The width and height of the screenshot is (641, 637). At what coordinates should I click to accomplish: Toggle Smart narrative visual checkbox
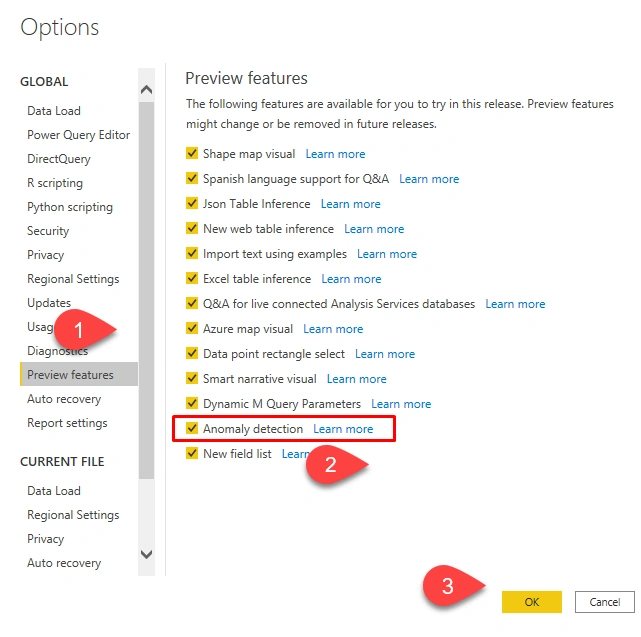click(192, 378)
